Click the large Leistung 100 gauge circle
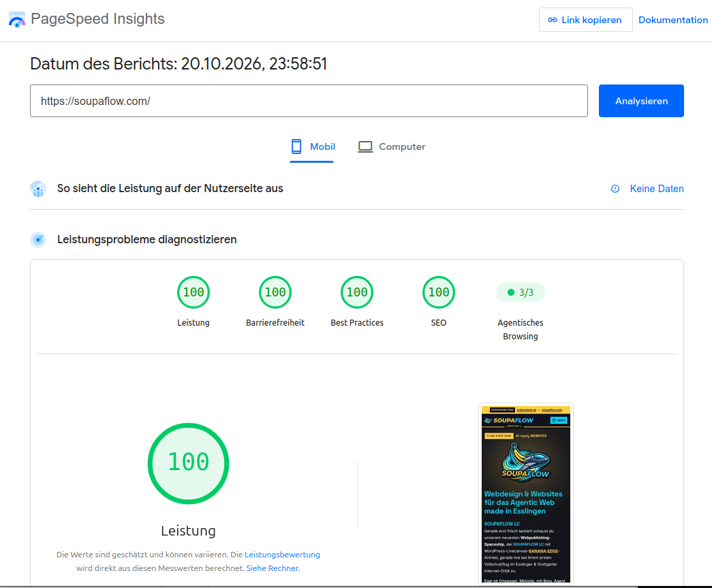The height and width of the screenshot is (588, 712). (x=189, y=463)
